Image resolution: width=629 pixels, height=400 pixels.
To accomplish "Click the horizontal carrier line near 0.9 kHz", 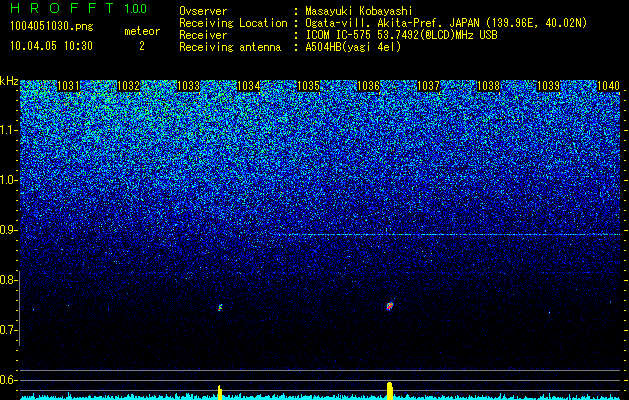I will tap(453, 234).
